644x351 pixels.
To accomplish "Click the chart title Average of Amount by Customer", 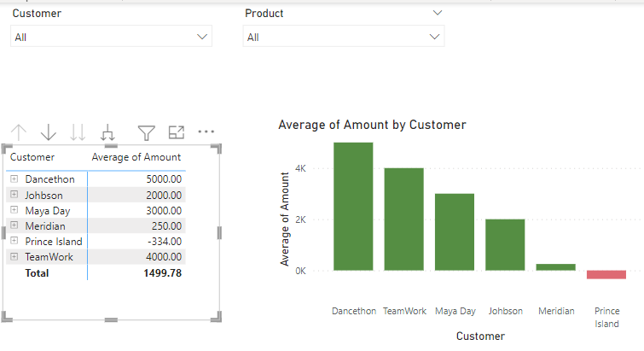I will [x=372, y=125].
